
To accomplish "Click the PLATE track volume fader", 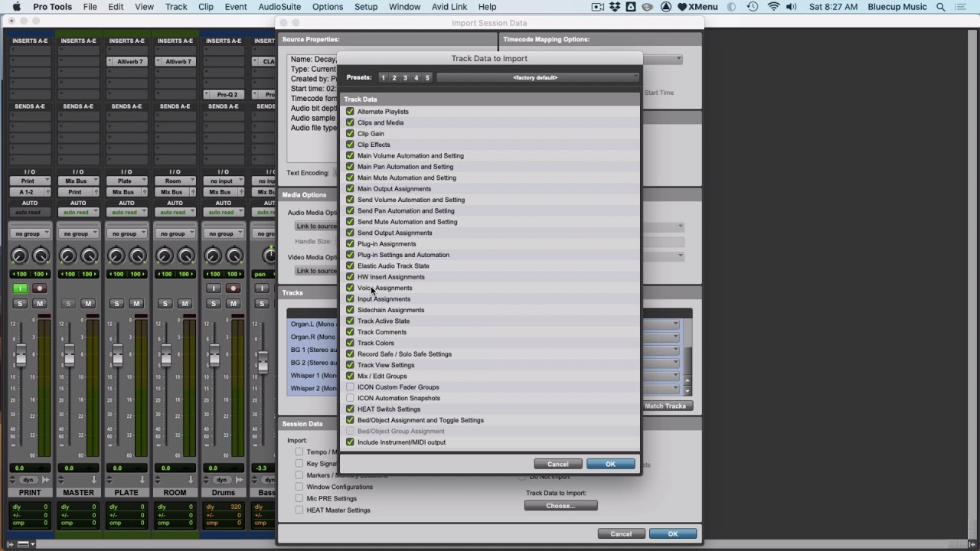I will coord(117,355).
